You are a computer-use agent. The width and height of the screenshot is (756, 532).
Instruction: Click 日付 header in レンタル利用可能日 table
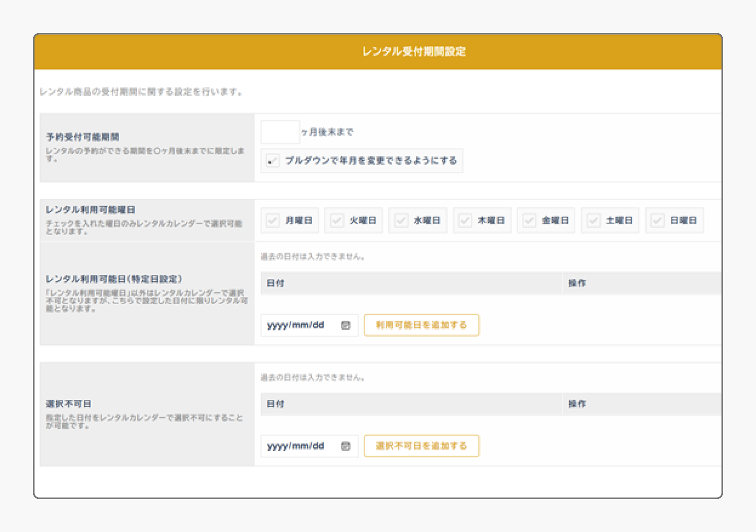coord(275,283)
